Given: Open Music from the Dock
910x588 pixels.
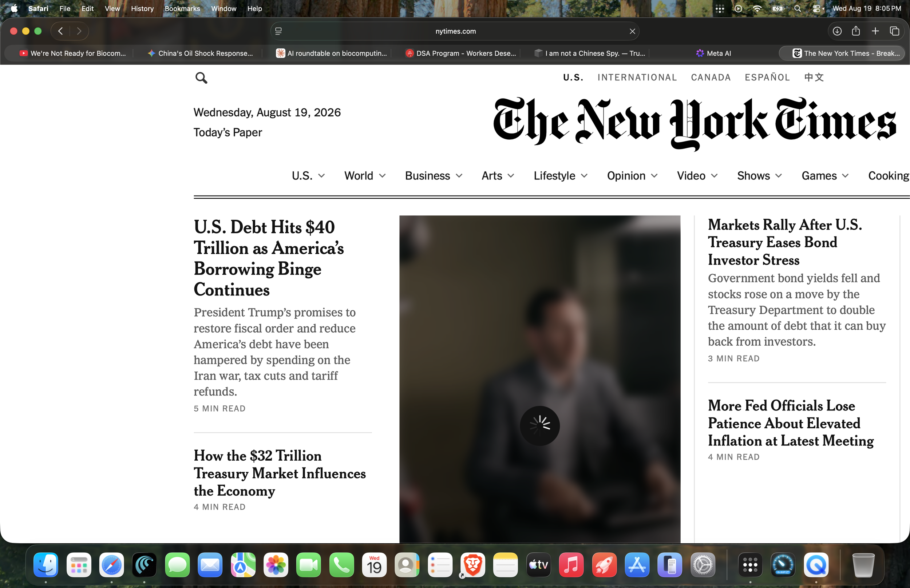Looking at the screenshot, I should [x=571, y=565].
